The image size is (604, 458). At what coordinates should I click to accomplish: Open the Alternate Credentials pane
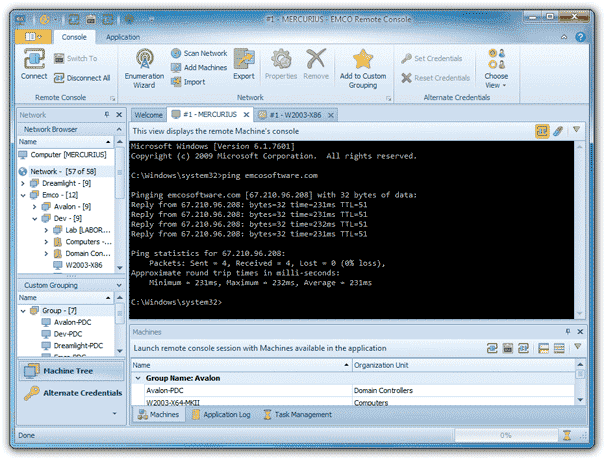(71, 393)
